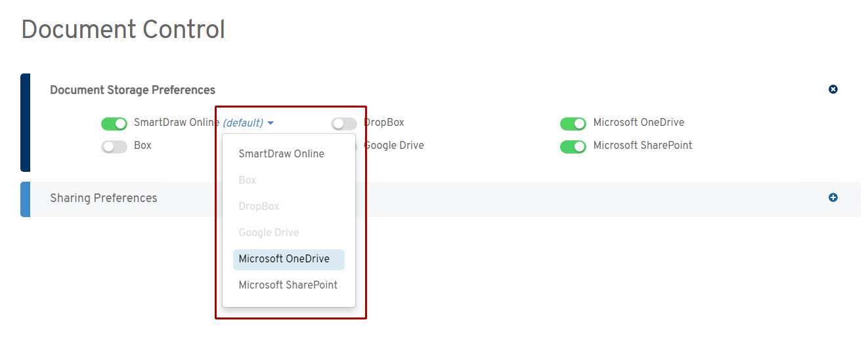Choose SmartDraw Online in the dropdown list
Viewport: 868px width, 345px height.
pos(281,154)
